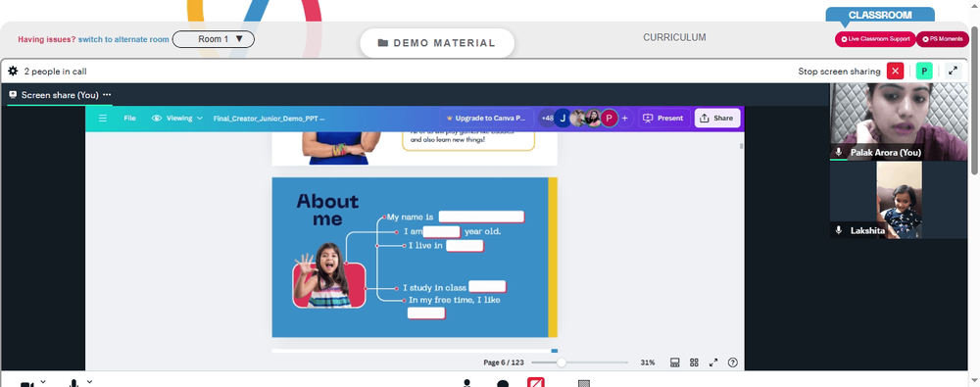Stop screen sharing with red X

tap(895, 72)
